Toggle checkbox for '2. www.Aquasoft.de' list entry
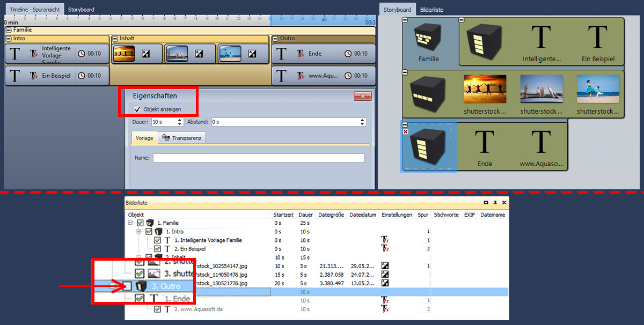This screenshot has width=644, height=325. click(157, 309)
